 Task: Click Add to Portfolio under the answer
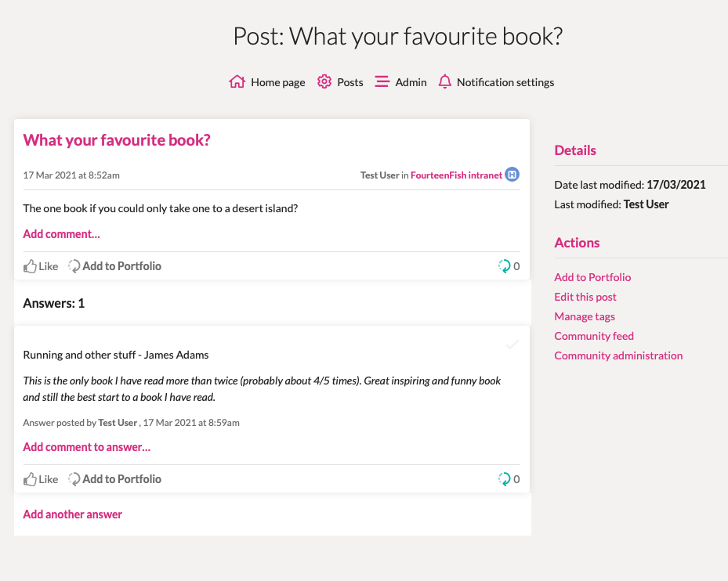tap(114, 479)
